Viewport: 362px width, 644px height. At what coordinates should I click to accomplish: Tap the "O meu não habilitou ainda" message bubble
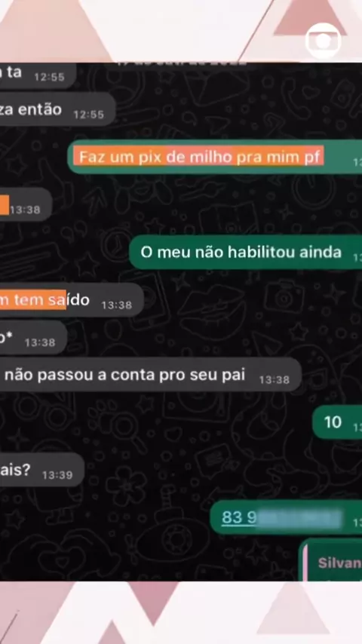pos(245,252)
